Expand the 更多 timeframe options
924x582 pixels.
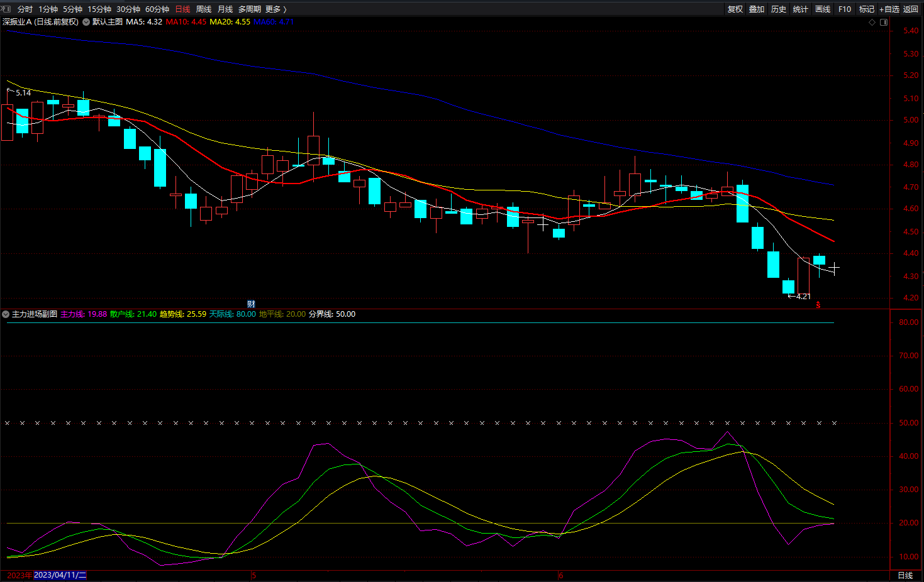[x=276, y=9]
